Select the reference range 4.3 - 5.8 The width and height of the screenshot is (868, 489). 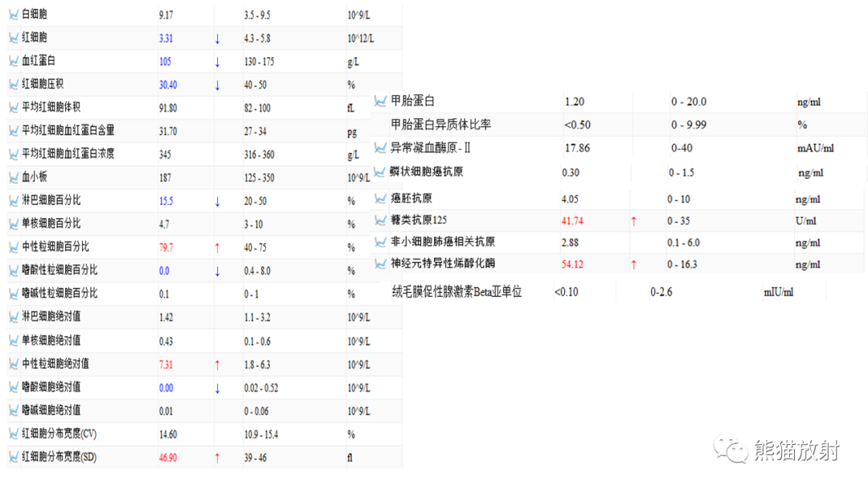(257, 39)
